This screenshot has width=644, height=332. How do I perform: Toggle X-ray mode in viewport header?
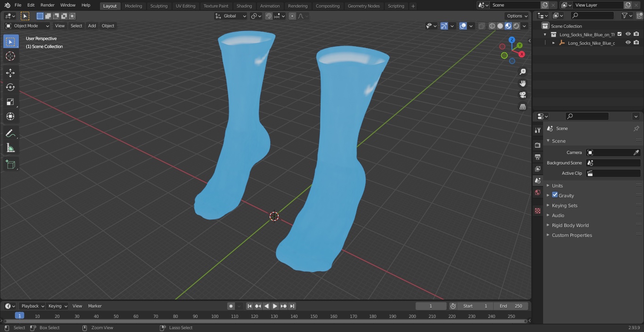[481, 26]
